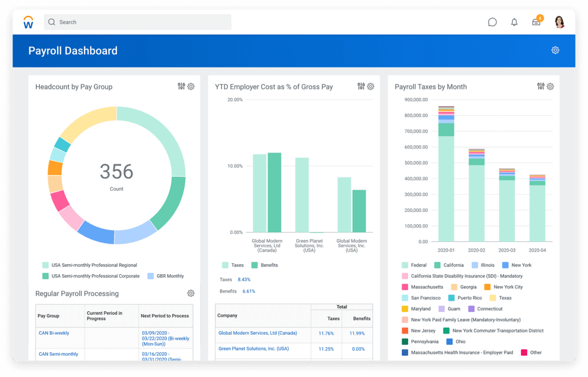This screenshot has width=588, height=377.
Task: Toggle California legend swatch
Action: click(x=437, y=265)
